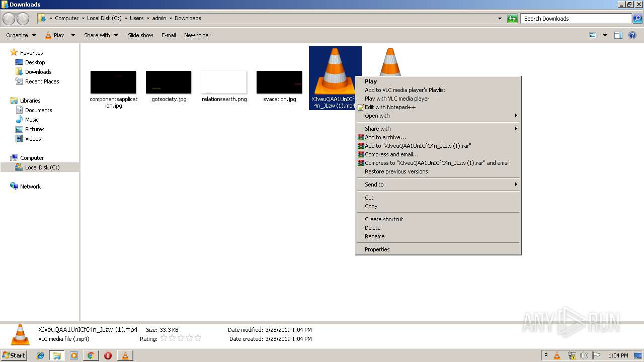Select Computer in the navigation pane
The height and width of the screenshot is (362, 644).
(32, 158)
